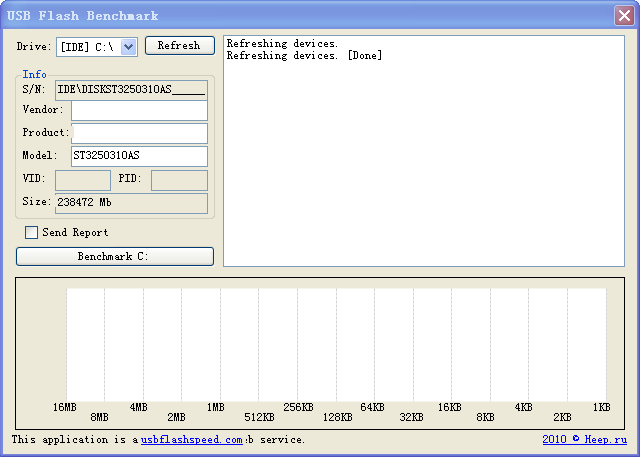Screen dimensions: 640x457
Task: Click the empty Vendor field
Action: click(139, 111)
